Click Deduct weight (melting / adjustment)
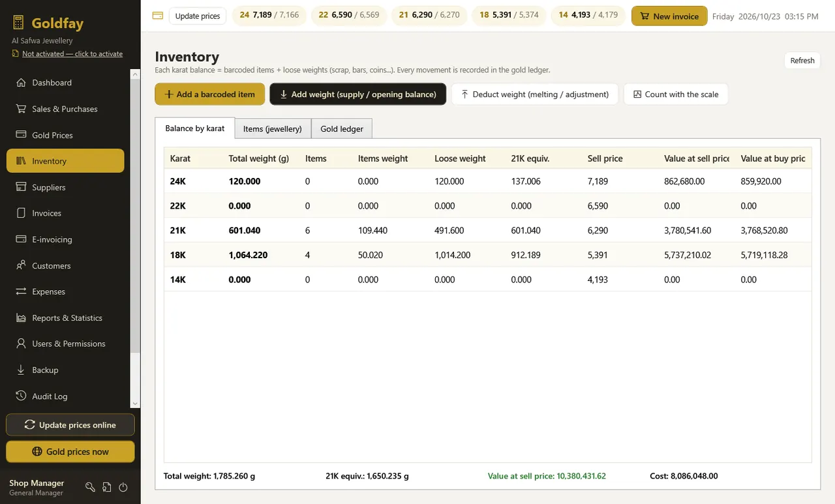This screenshot has height=504, width=835. click(x=535, y=95)
